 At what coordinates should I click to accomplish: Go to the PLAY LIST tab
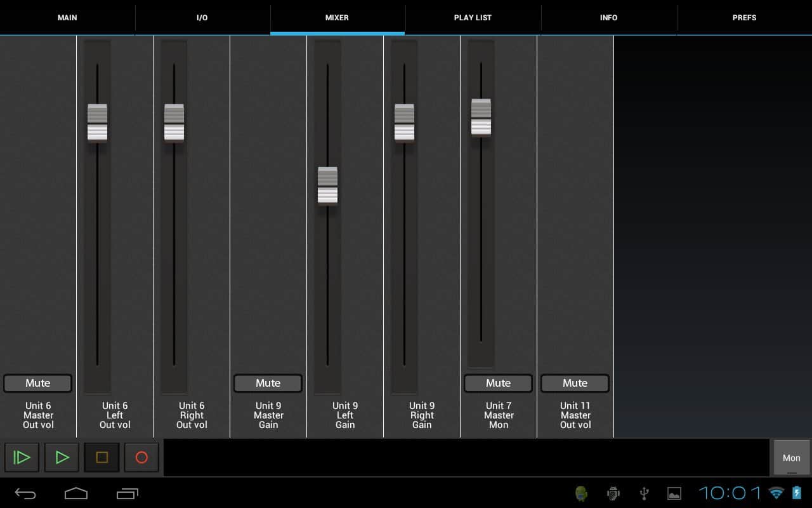(x=473, y=18)
